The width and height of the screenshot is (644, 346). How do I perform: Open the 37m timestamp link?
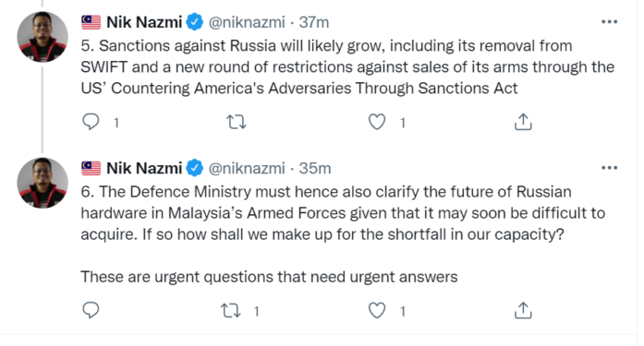[314, 22]
